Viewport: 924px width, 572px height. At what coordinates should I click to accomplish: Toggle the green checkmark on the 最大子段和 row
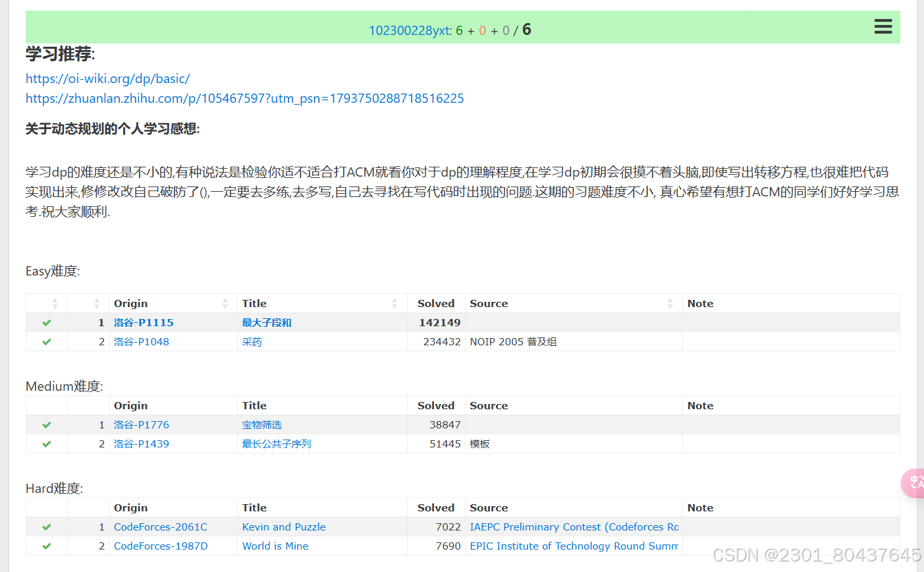coord(45,322)
